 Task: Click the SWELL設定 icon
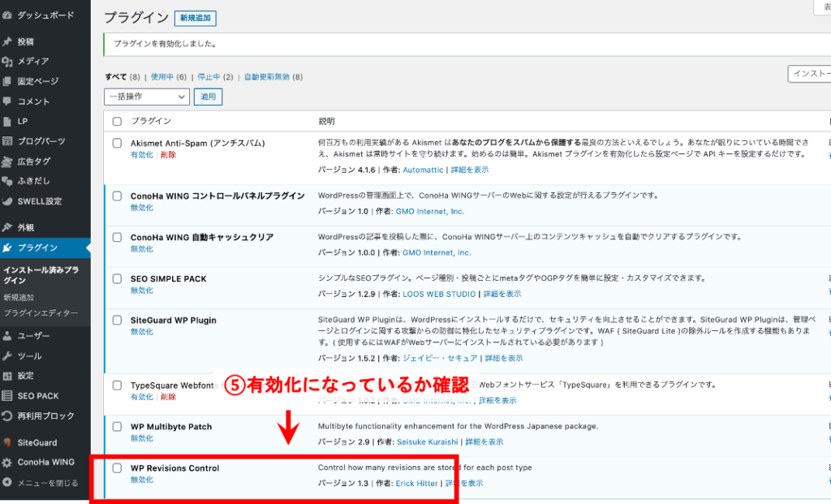6,201
